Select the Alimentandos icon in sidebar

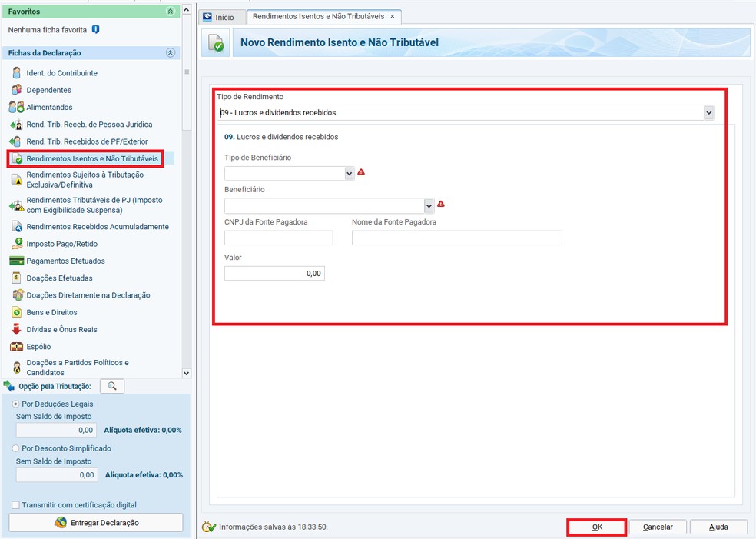[16, 108]
